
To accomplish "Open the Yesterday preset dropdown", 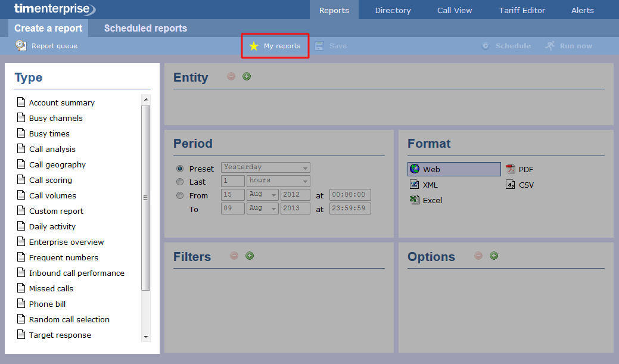I will 265,167.
